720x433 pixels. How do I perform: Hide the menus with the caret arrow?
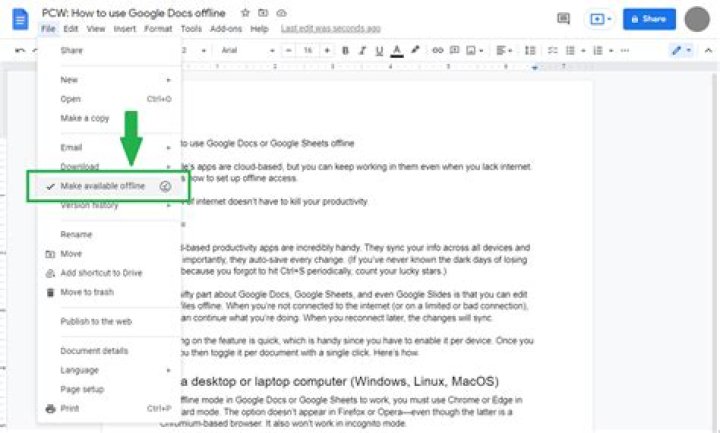tap(708, 51)
